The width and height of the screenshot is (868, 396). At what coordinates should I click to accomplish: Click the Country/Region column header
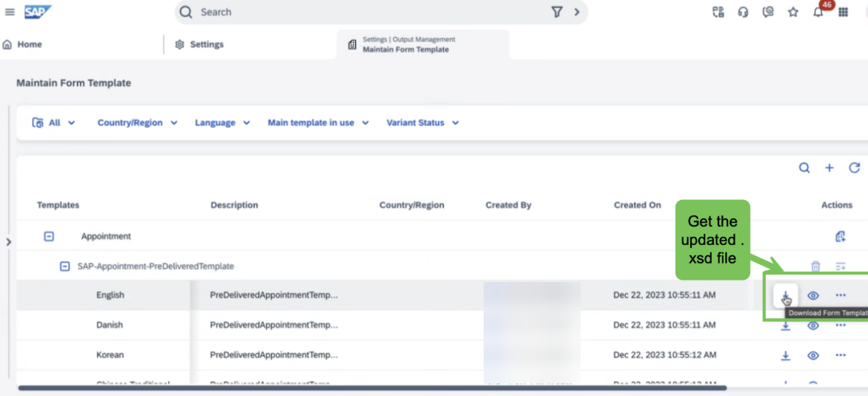pyautogui.click(x=412, y=205)
